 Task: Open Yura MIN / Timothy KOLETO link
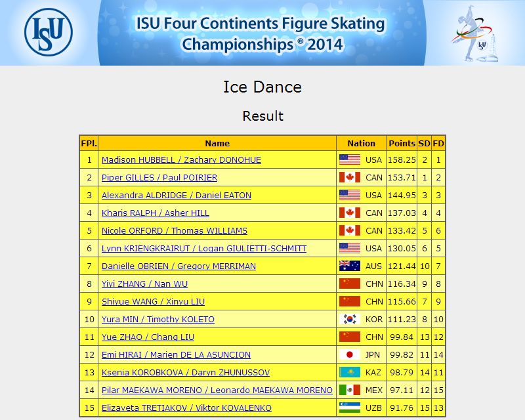click(158, 319)
